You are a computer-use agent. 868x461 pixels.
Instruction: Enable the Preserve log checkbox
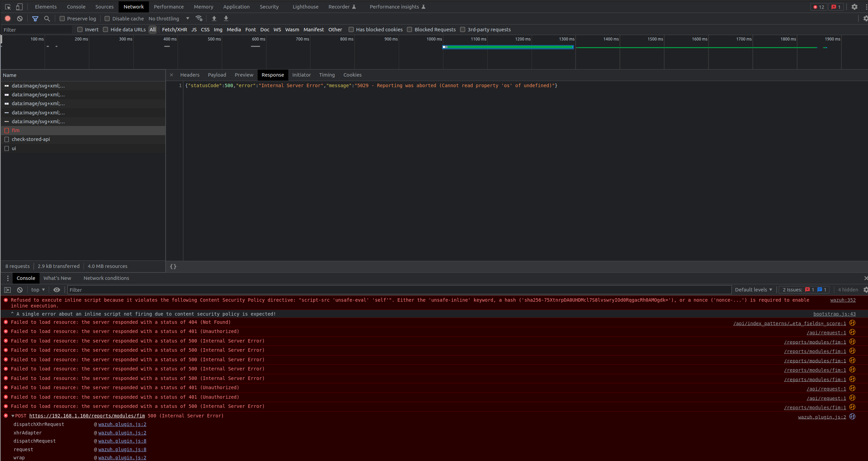(x=62, y=19)
